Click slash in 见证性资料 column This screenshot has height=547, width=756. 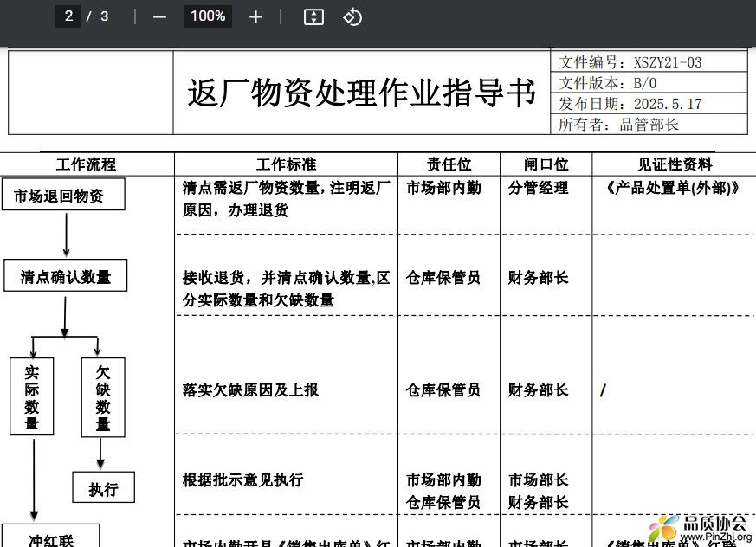[x=603, y=390]
